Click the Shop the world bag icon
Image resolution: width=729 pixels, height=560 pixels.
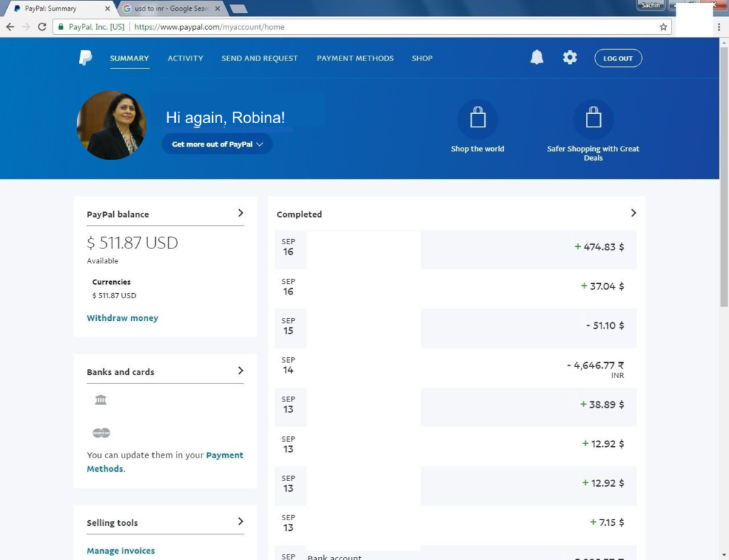[x=478, y=119]
